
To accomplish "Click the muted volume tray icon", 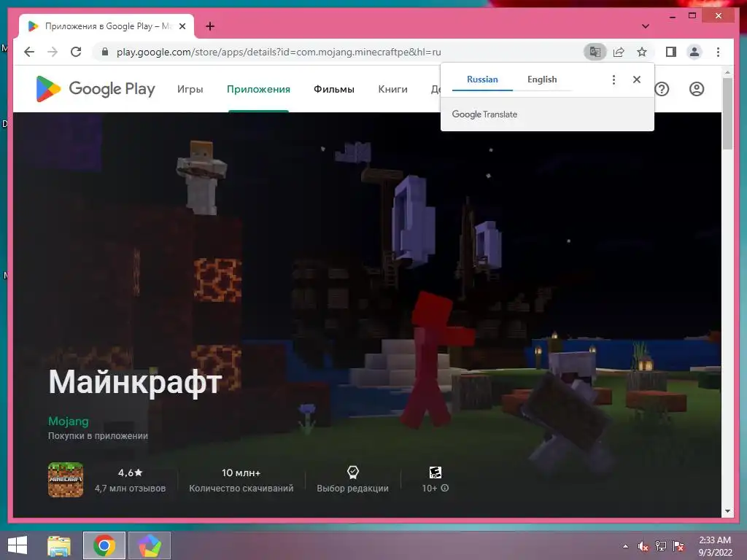I will 643,546.
